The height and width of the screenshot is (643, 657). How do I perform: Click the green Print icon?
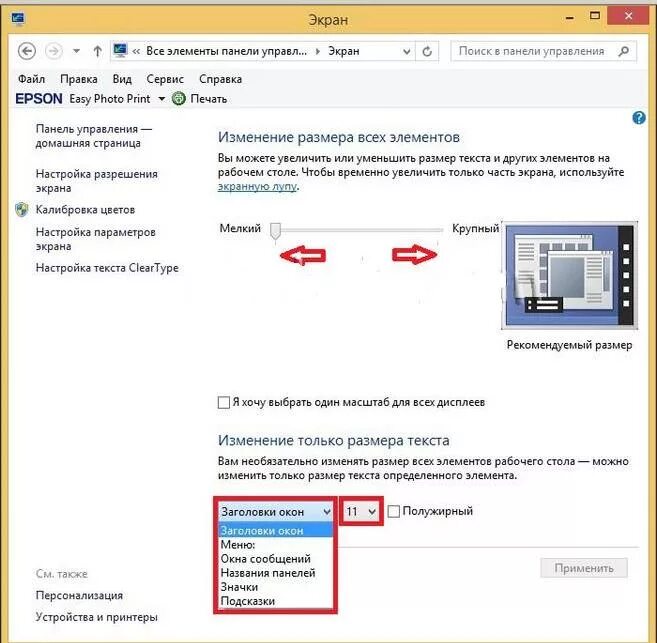(x=179, y=99)
